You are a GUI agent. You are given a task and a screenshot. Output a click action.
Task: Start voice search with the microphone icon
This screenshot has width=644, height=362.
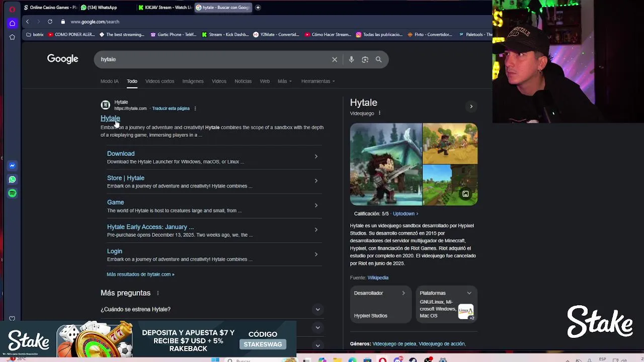(x=351, y=59)
